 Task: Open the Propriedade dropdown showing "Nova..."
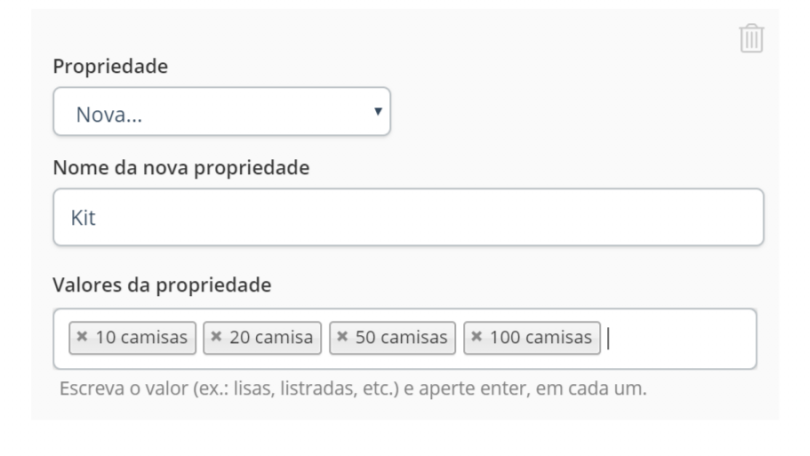coord(222,112)
